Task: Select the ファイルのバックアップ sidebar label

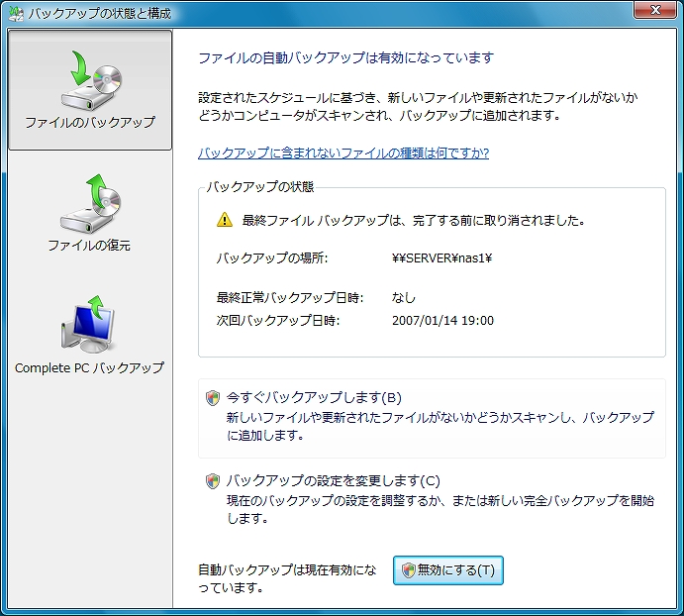Action: (x=89, y=123)
